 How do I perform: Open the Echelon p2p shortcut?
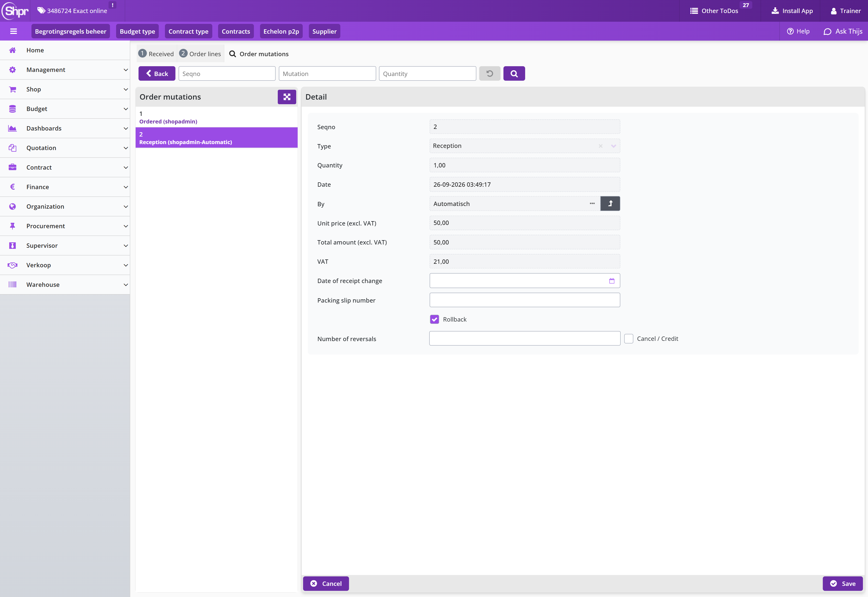click(281, 31)
